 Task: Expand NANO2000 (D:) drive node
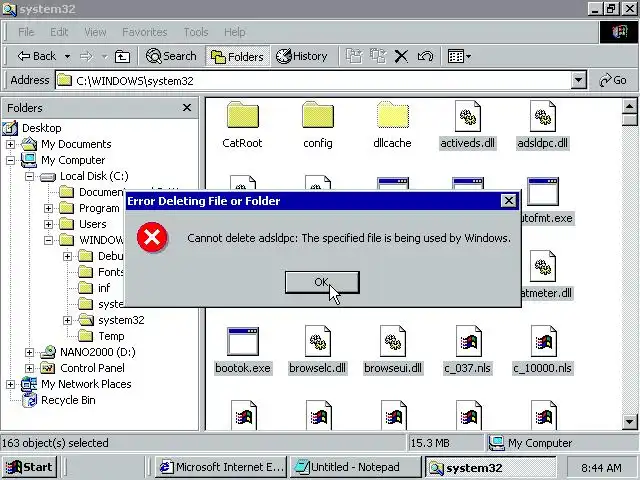29,352
